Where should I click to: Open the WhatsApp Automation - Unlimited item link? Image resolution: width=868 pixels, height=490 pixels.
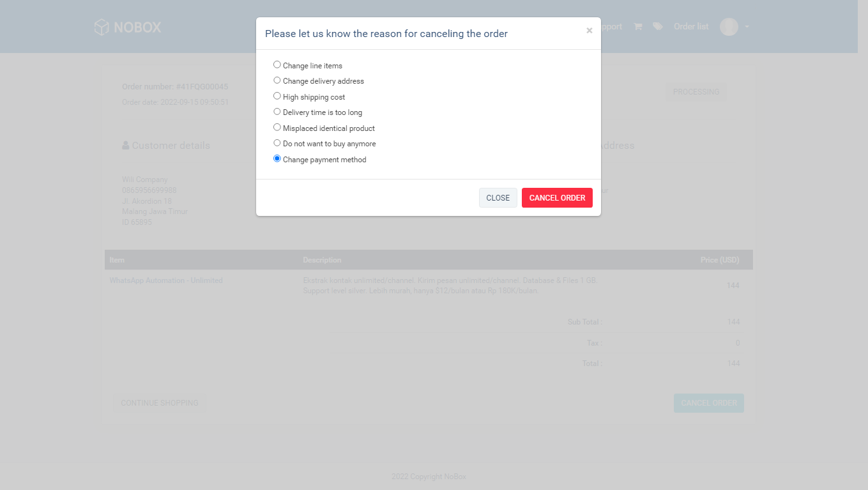pos(166,280)
